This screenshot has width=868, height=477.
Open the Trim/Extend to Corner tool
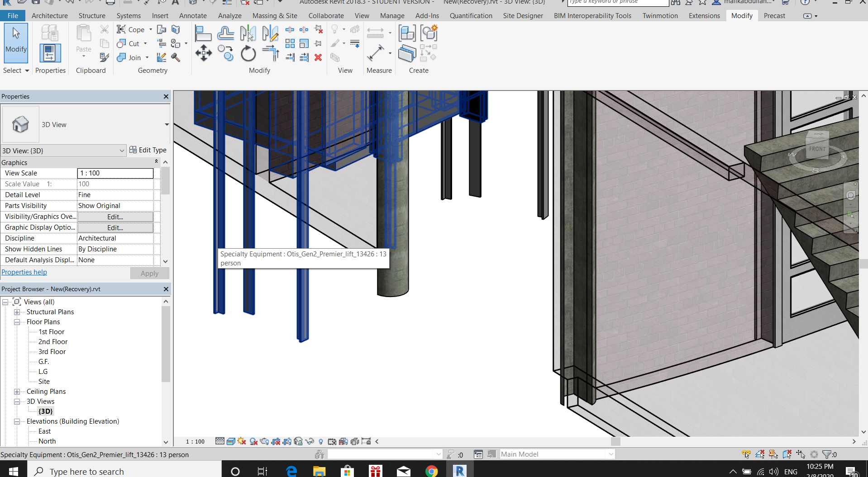[x=271, y=53]
